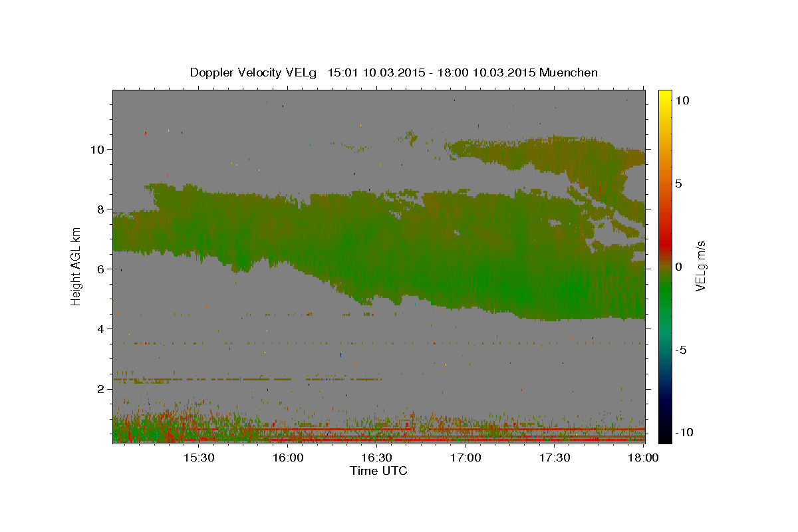Click the dark bottom of the colorbar
The width and height of the screenshot is (798, 532).
click(664, 432)
